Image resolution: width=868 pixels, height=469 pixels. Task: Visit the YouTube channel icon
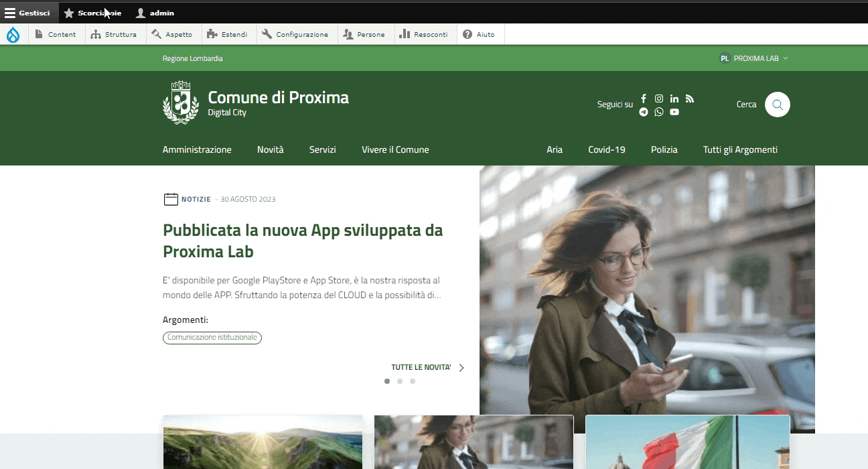(674, 112)
